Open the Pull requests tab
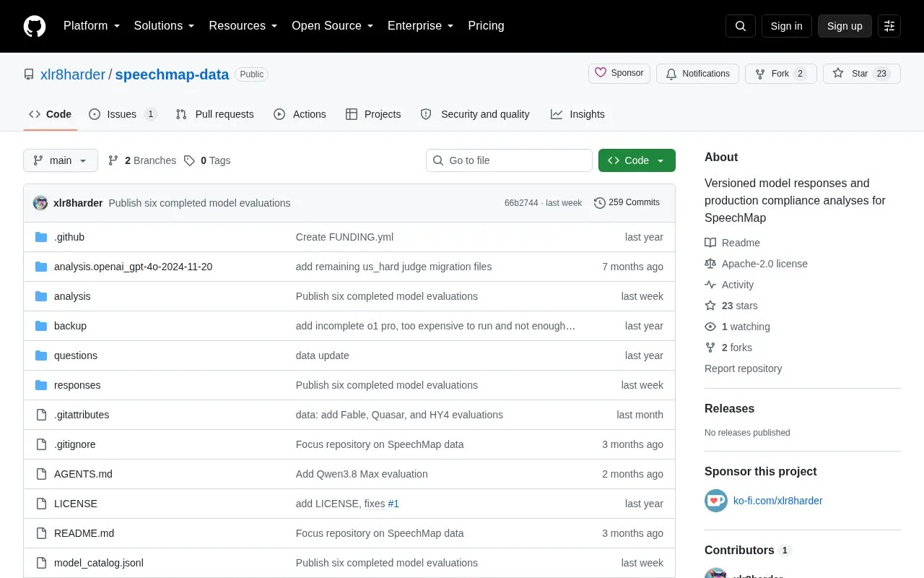The height and width of the screenshot is (578, 924). coord(214,114)
